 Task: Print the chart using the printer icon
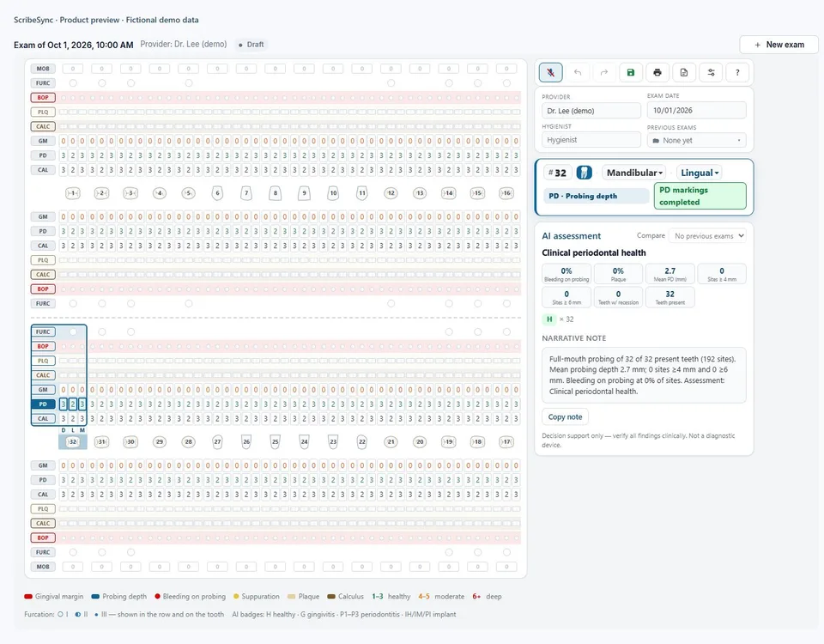(657, 72)
